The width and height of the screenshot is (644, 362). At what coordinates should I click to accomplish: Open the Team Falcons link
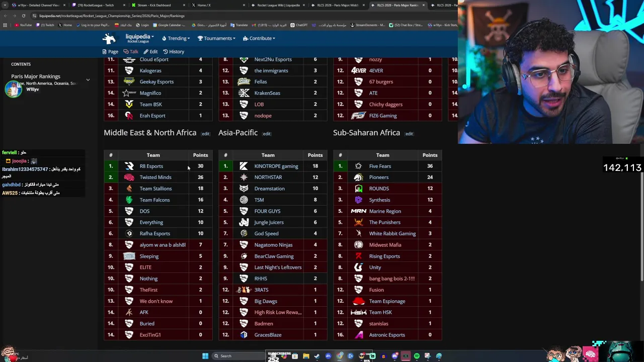pyautogui.click(x=154, y=200)
